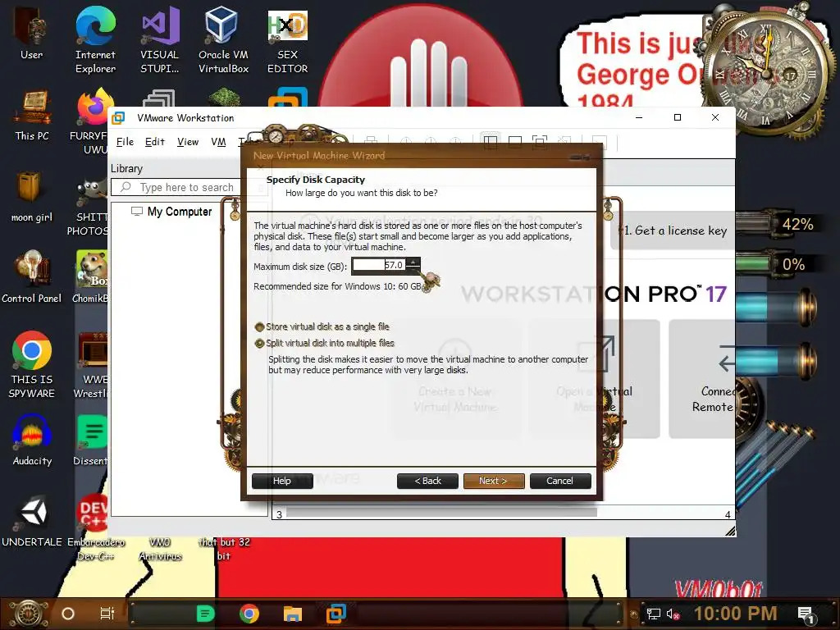The image size is (840, 630).
Task: Open Control Panel desktop shortcut
Action: [x=32, y=276]
